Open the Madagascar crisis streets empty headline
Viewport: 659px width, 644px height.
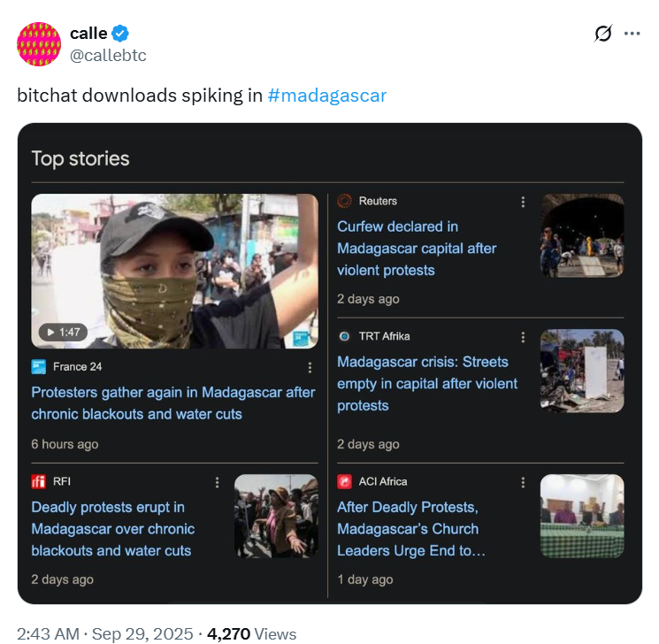(427, 384)
